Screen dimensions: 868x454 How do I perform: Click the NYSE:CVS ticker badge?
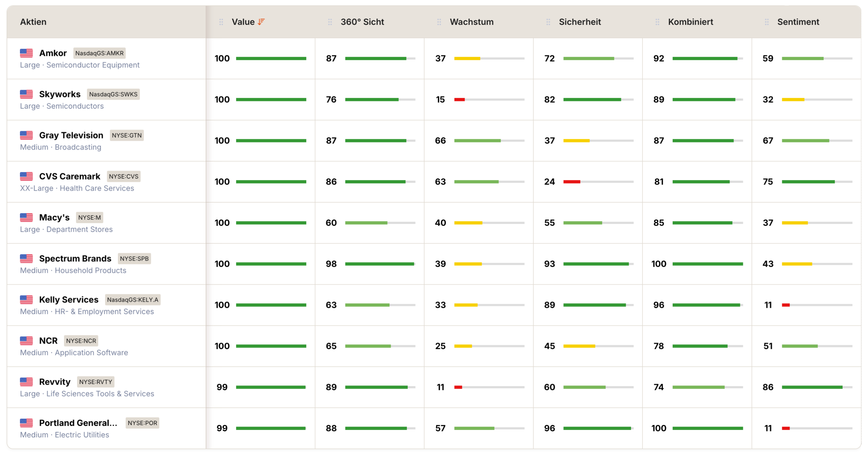point(123,176)
